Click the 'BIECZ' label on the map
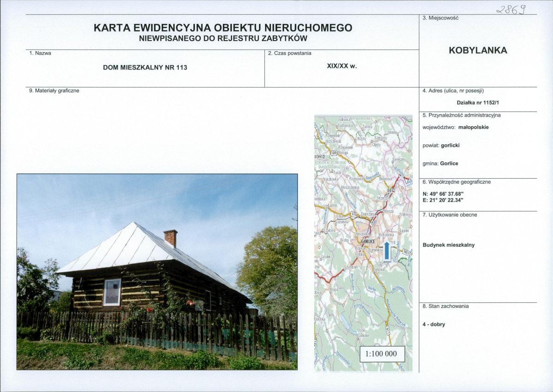The image size is (553, 392). coord(391,191)
